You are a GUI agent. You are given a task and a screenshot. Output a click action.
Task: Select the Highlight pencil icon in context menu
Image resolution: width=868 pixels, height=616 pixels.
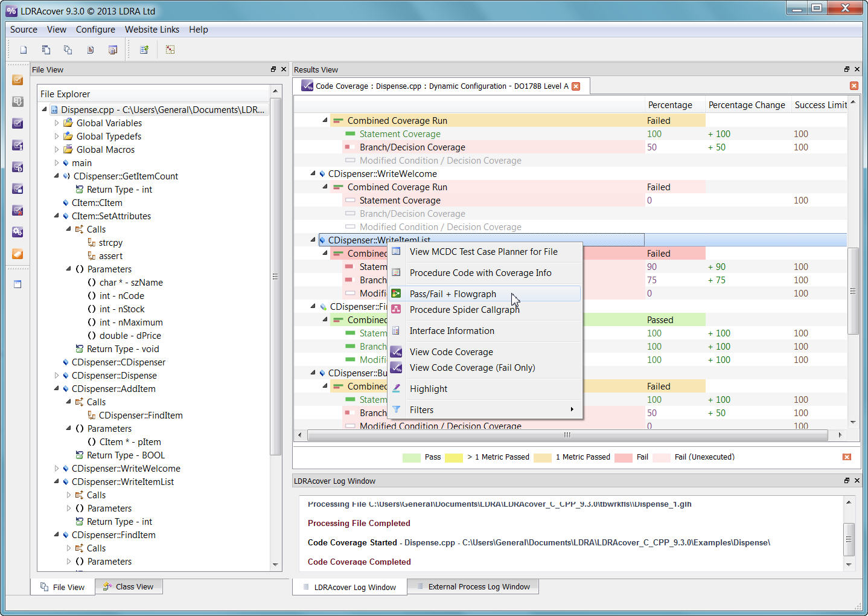coord(397,388)
